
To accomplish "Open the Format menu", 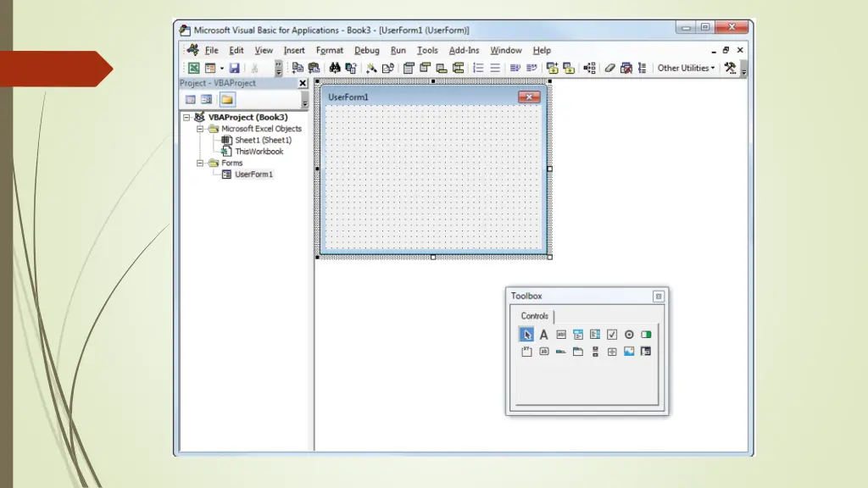I will tap(330, 50).
